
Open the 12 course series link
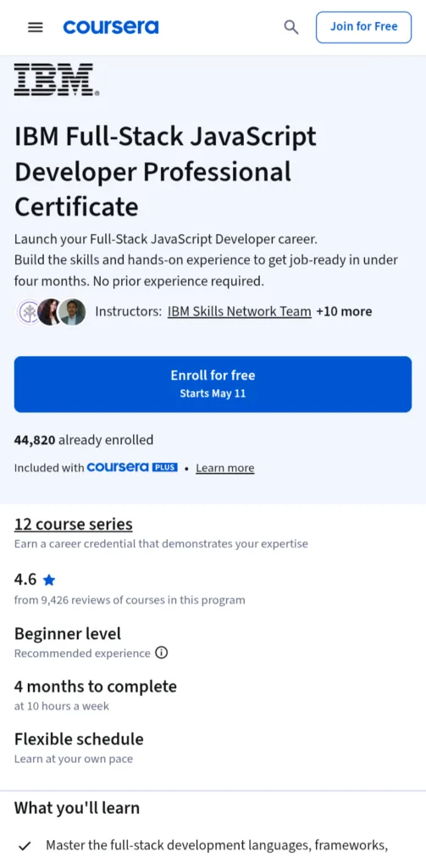(74, 524)
